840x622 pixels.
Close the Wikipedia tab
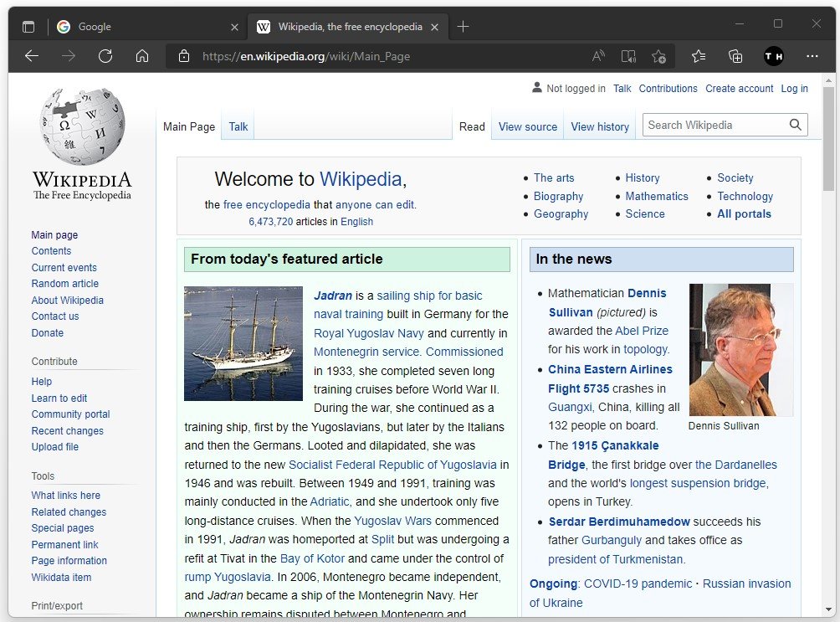[434, 27]
